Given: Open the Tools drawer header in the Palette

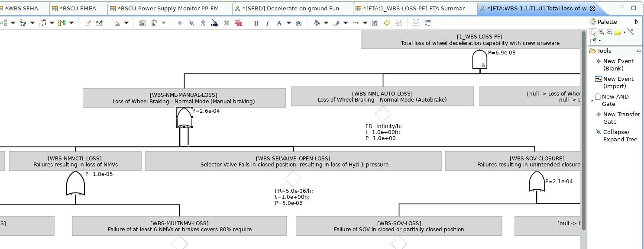Looking at the screenshot, I should (615, 51).
